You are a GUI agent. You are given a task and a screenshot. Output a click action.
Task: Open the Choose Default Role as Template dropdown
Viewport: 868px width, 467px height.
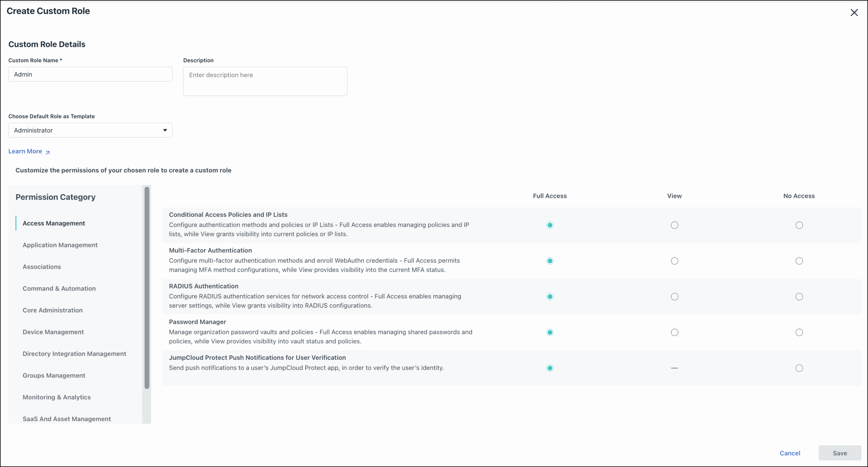point(90,130)
